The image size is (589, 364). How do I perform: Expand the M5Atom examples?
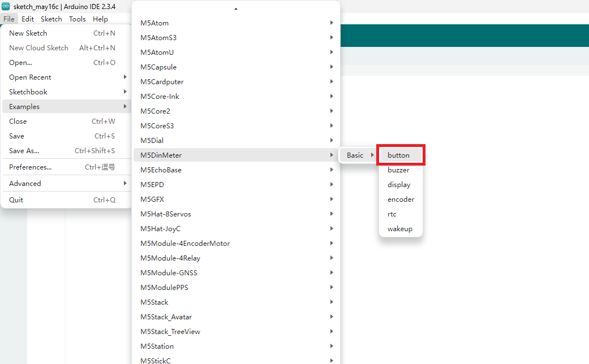[x=236, y=23]
